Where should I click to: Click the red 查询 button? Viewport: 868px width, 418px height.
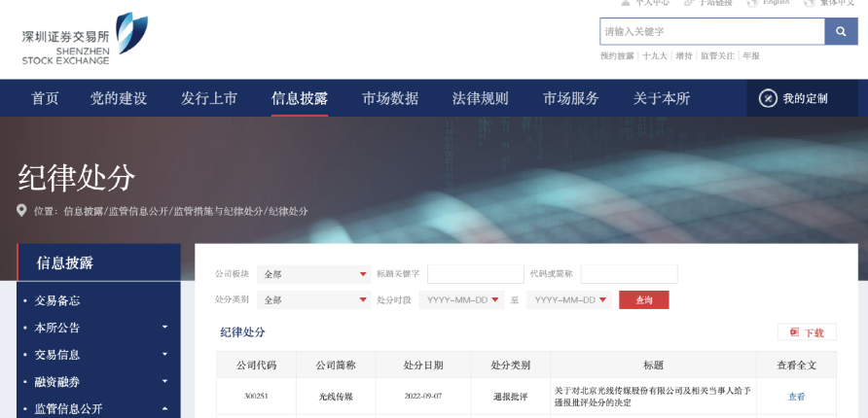coord(644,299)
